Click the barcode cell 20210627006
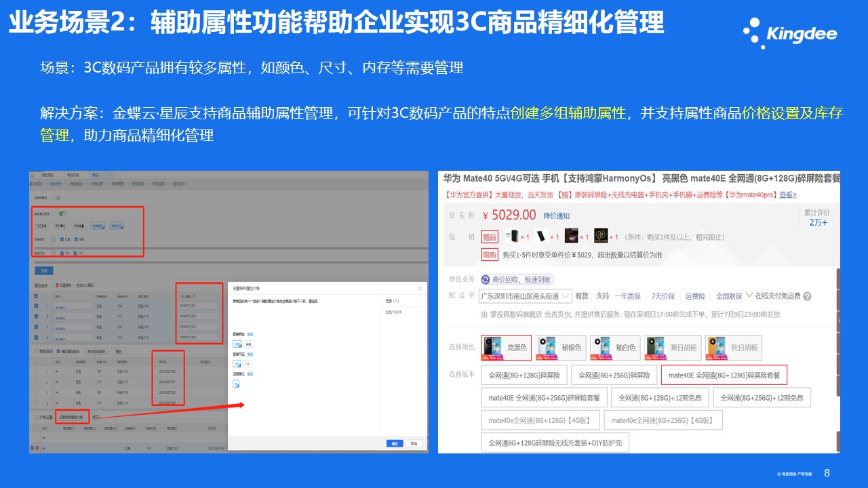 [167, 371]
